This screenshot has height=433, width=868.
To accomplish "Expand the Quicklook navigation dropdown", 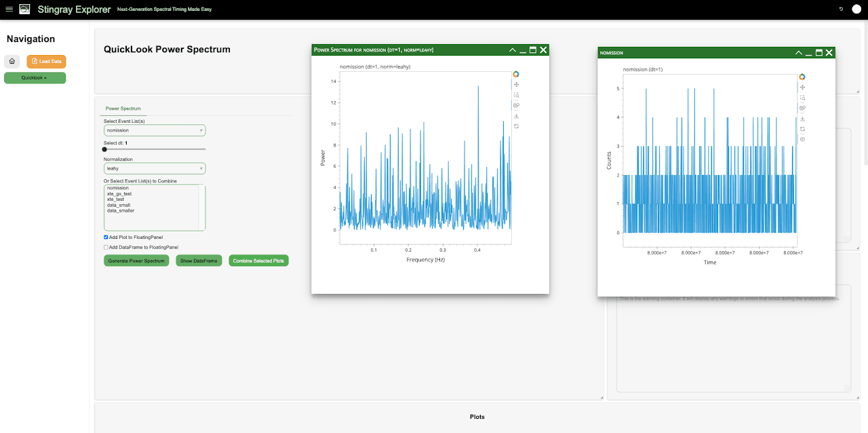I will click(35, 78).
